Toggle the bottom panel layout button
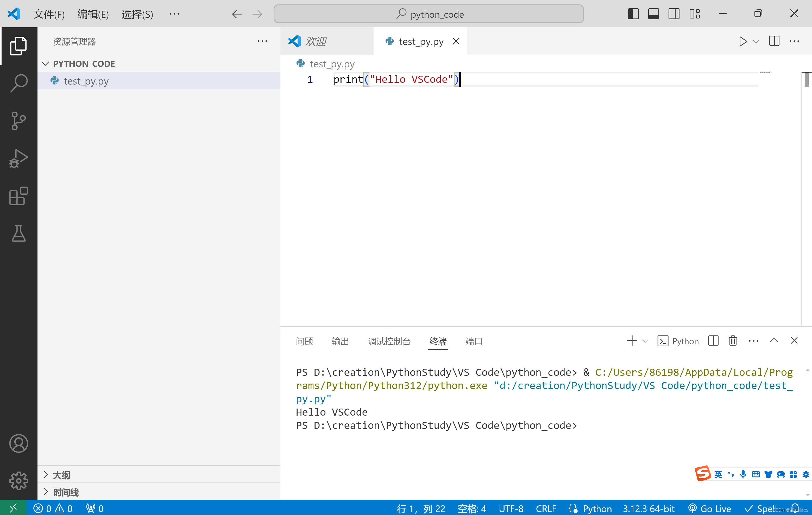The height and width of the screenshot is (515, 812). click(x=653, y=14)
